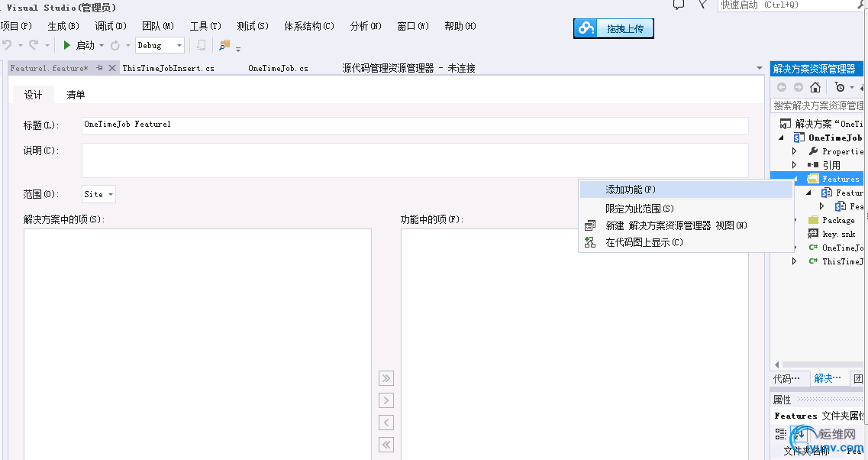
Task: Open the 分析(N) menu
Action: [366, 26]
